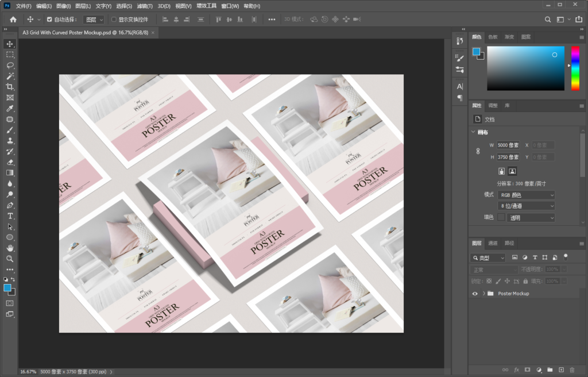Open the 滤镜(T) menu
The height and width of the screenshot is (377, 588).
coord(145,6)
